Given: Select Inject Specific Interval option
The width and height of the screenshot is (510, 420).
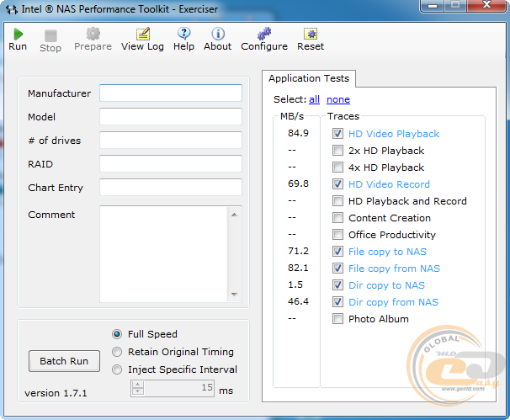Looking at the screenshot, I should (117, 369).
